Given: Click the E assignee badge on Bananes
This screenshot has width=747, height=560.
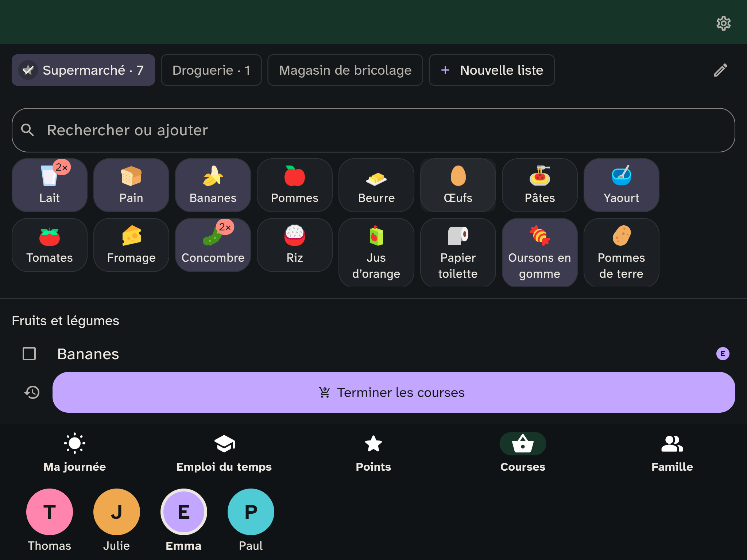Looking at the screenshot, I should pyautogui.click(x=723, y=354).
